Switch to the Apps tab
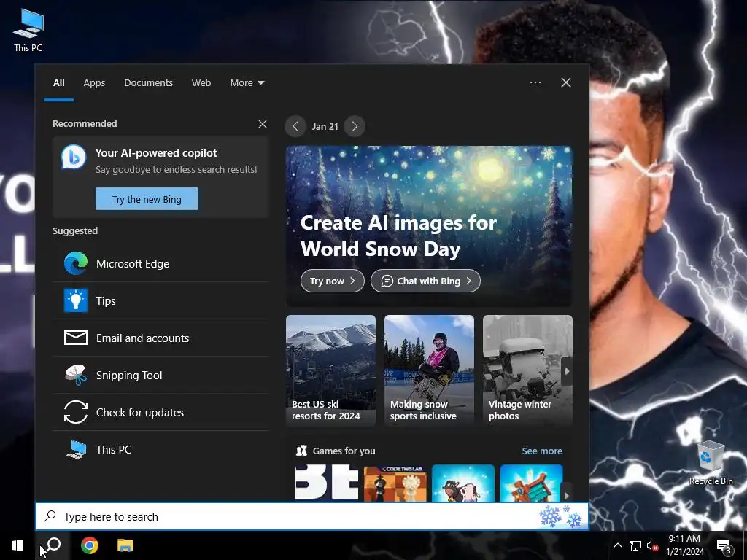Image resolution: width=747 pixels, height=560 pixels. (x=94, y=83)
